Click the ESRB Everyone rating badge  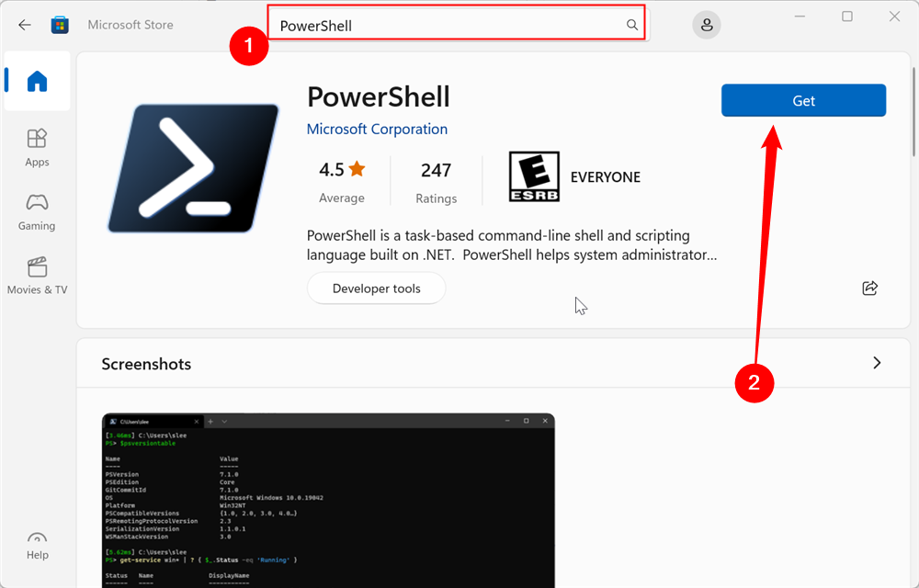click(534, 175)
